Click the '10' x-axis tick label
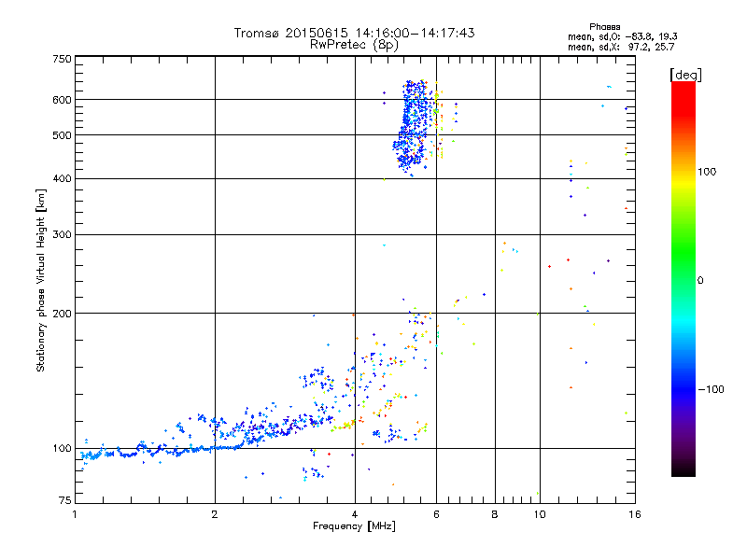This screenshot has width=747, height=560. (x=540, y=514)
